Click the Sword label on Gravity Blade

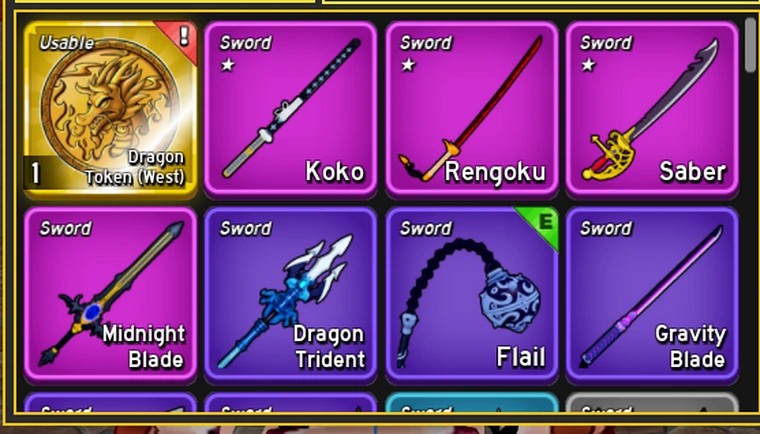(606, 228)
